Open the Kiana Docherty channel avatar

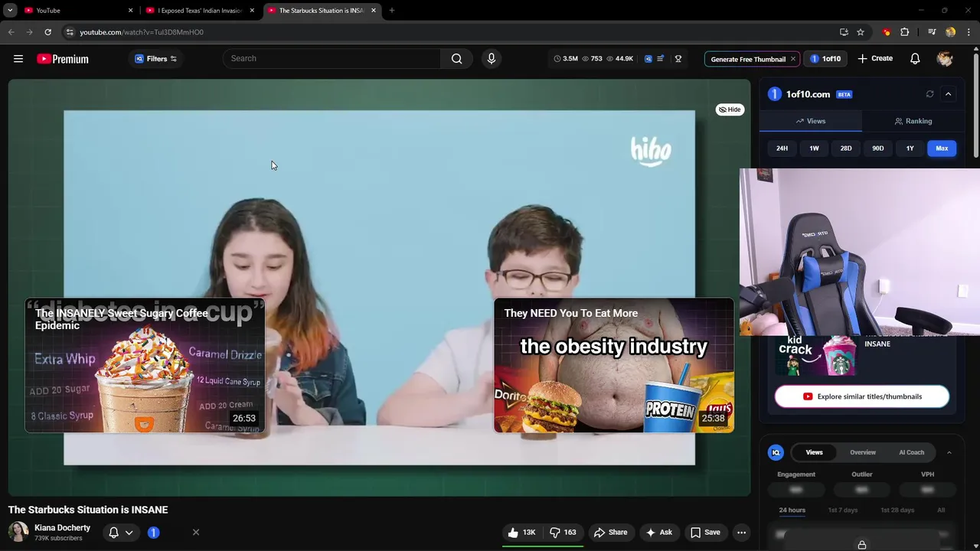click(x=18, y=532)
